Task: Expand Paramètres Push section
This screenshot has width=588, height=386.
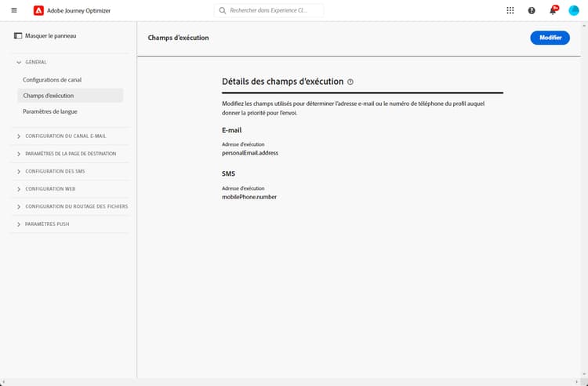Action: point(19,224)
